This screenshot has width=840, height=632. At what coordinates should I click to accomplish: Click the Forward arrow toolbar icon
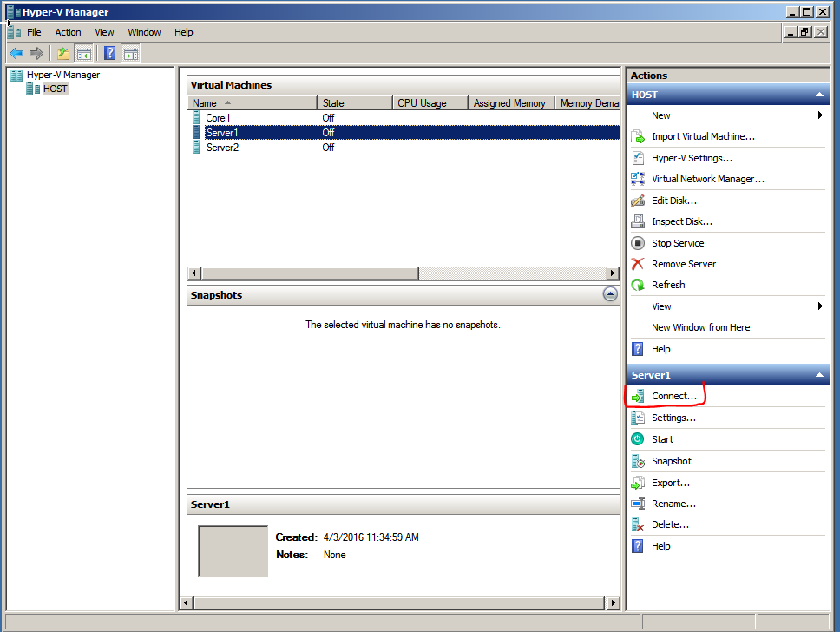click(x=36, y=53)
